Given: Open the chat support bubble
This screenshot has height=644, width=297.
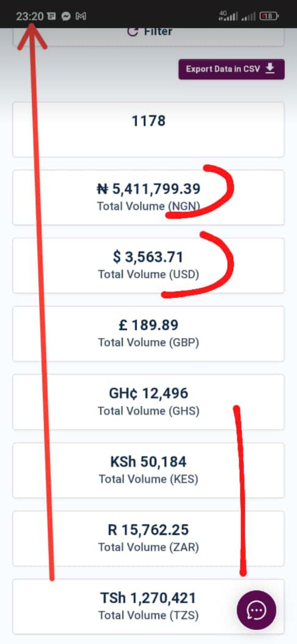Looking at the screenshot, I should click(x=256, y=610).
